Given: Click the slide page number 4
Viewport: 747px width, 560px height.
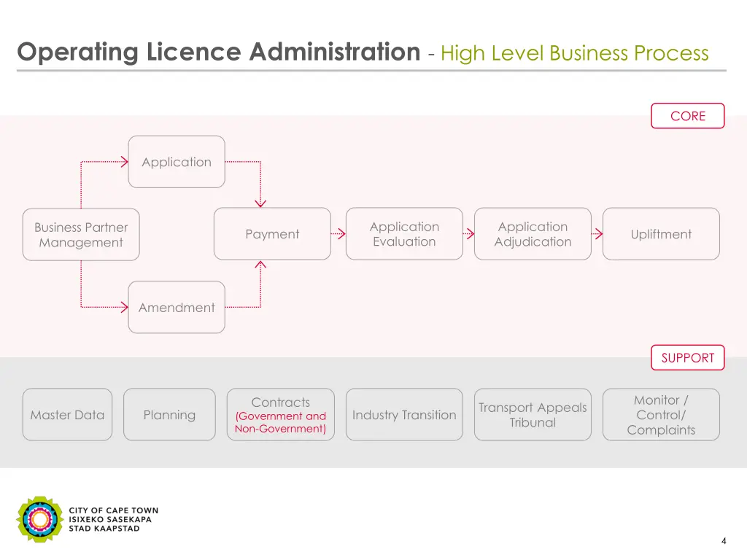Looking at the screenshot, I should pyautogui.click(x=724, y=541).
